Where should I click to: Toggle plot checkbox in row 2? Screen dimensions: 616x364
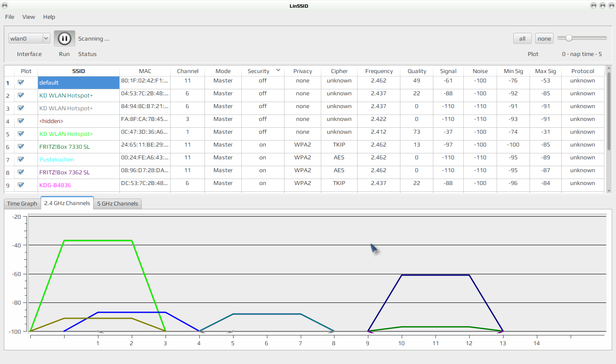point(21,95)
